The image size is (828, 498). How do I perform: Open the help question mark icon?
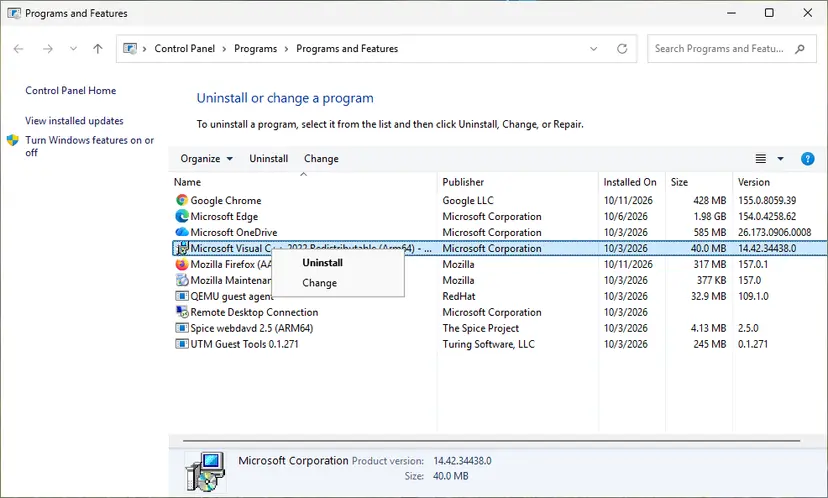click(x=807, y=158)
